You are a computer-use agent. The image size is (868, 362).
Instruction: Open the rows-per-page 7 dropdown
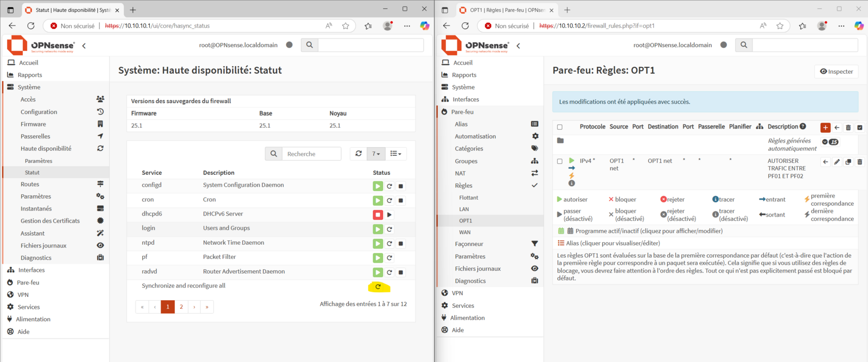376,154
